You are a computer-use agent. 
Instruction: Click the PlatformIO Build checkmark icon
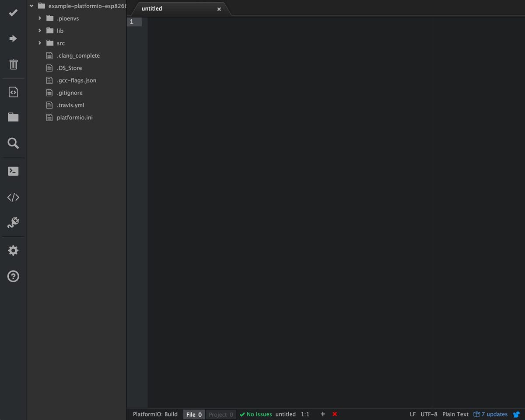tap(13, 13)
